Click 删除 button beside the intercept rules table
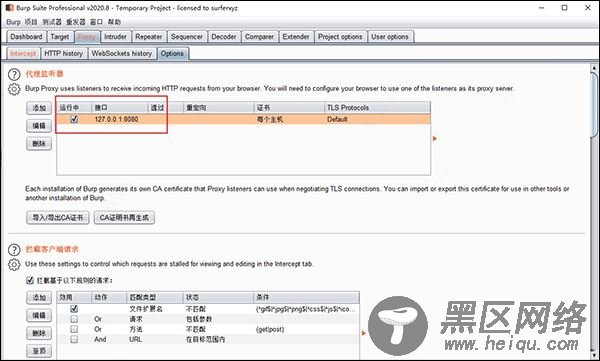The width and height of the screenshot is (600, 361). pos(39,333)
